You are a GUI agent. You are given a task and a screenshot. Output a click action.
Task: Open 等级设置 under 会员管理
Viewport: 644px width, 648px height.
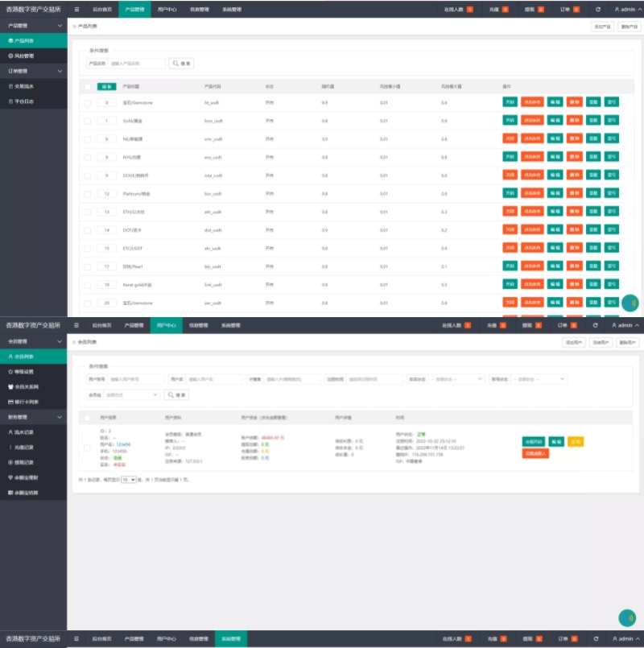click(21, 372)
